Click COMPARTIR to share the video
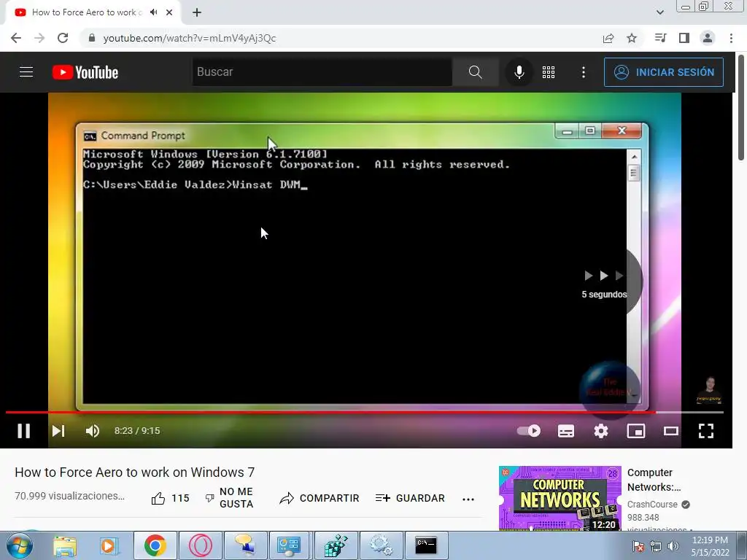The height and width of the screenshot is (560, 747). pyautogui.click(x=320, y=498)
